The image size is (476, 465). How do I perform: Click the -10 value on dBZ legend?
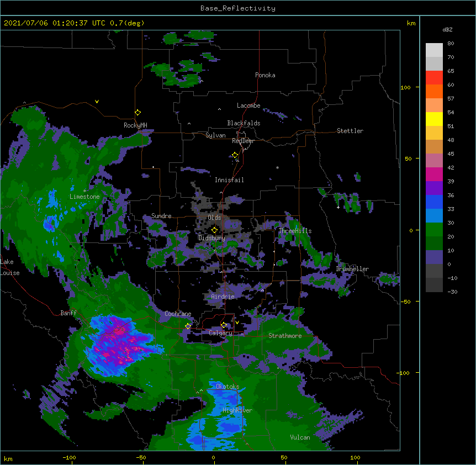(x=452, y=278)
